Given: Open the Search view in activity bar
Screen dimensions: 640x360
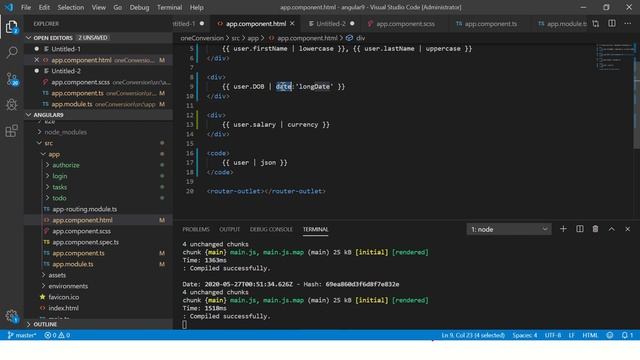Looking at the screenshot, I should tap(12, 52).
